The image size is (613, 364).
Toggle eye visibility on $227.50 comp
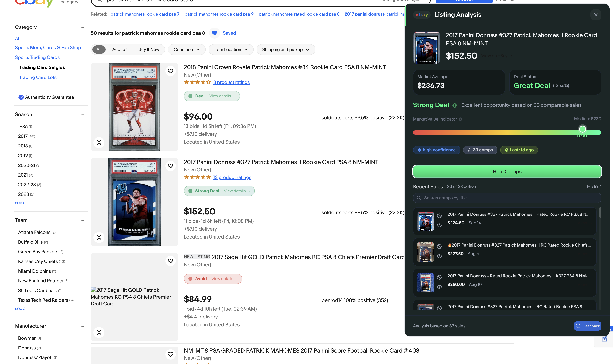(x=439, y=256)
